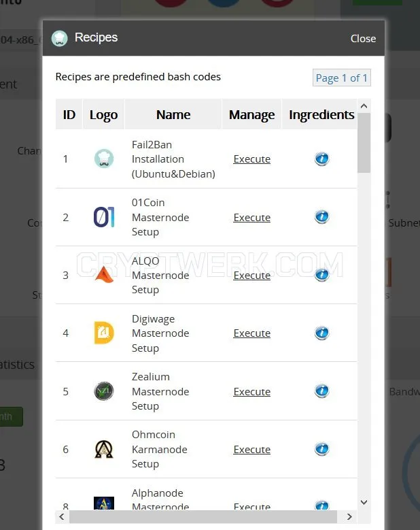Viewport: 420px width, 530px height.
Task: Click the Page 1 of 1 indicator
Action: 342,78
